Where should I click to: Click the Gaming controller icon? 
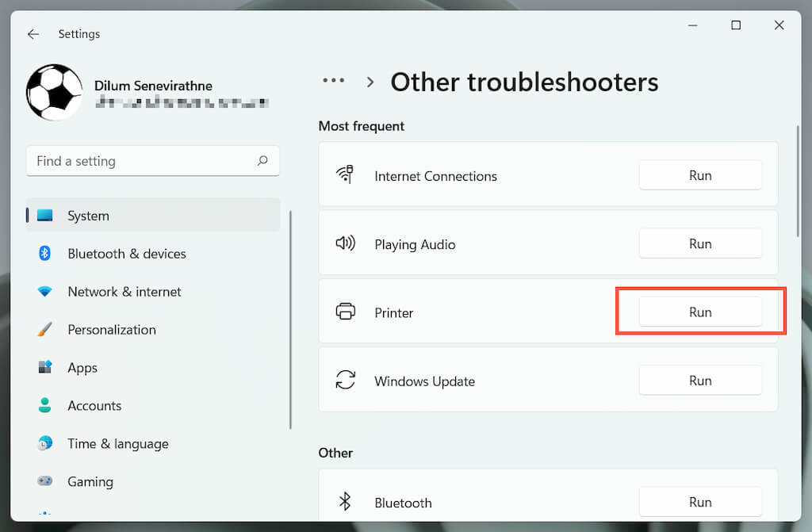[45, 481]
